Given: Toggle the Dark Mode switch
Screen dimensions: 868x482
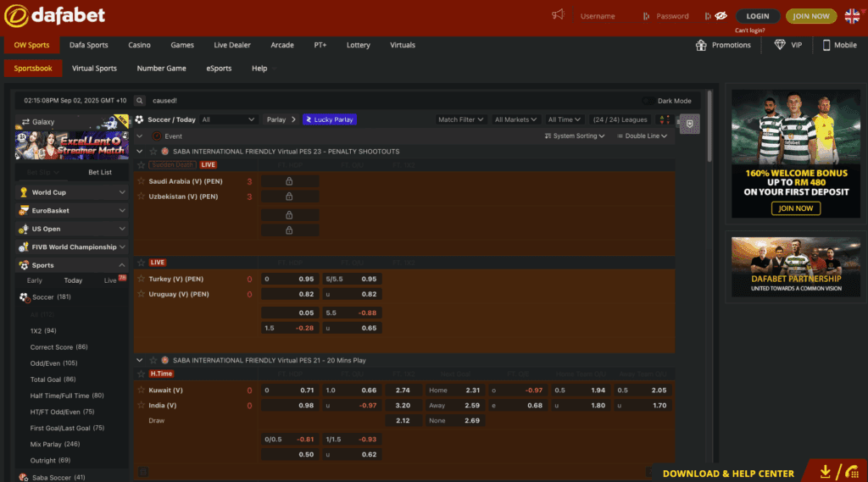Looking at the screenshot, I should [x=647, y=101].
